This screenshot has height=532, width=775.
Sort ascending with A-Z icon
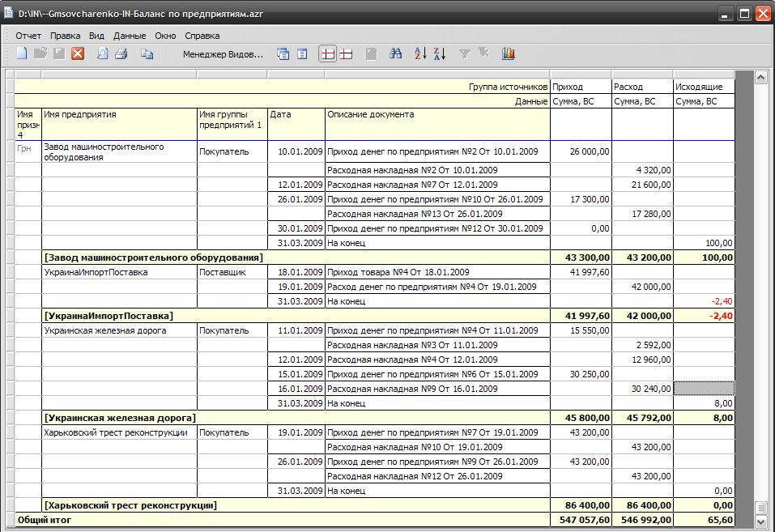[420, 53]
